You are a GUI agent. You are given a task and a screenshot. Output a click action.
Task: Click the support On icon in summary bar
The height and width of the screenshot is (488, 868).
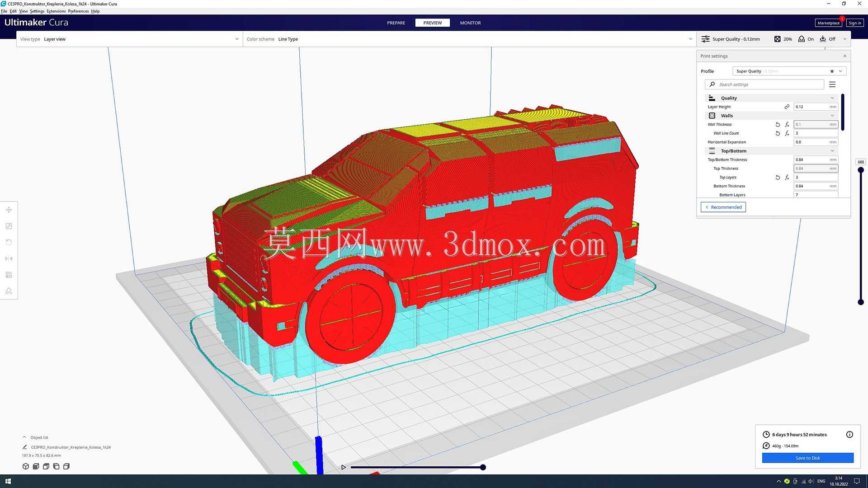(802, 39)
